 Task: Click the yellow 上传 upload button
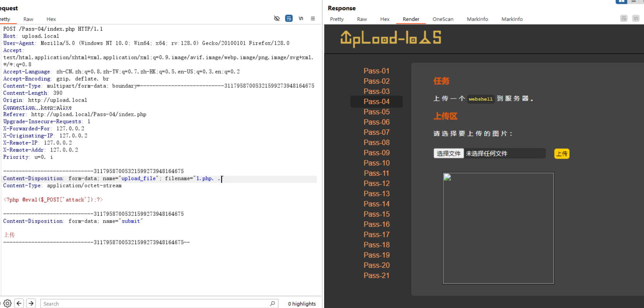(x=562, y=154)
